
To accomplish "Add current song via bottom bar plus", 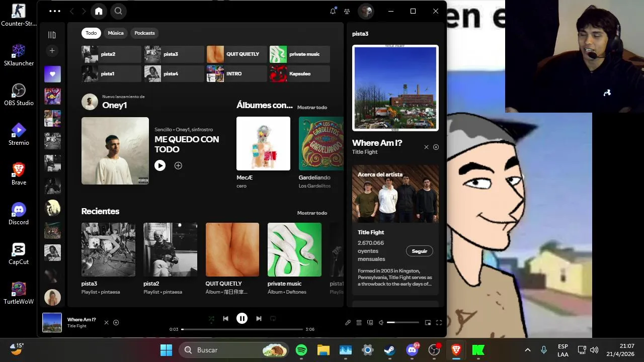I will [x=116, y=323].
